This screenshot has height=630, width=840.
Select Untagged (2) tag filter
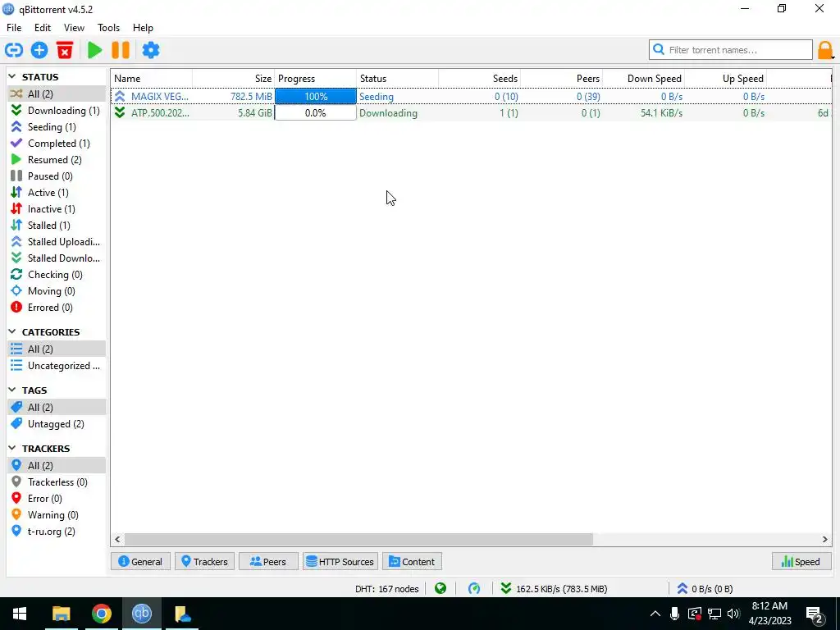[x=57, y=424]
